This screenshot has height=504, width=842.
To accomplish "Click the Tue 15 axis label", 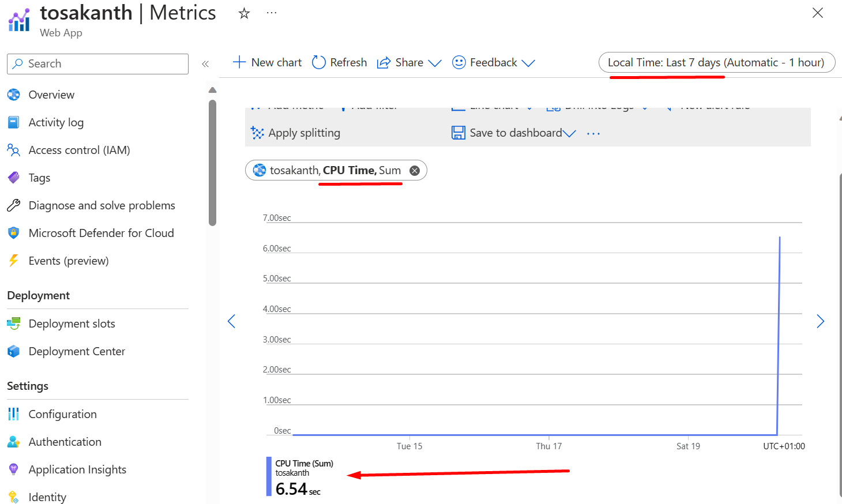I will 409,446.
